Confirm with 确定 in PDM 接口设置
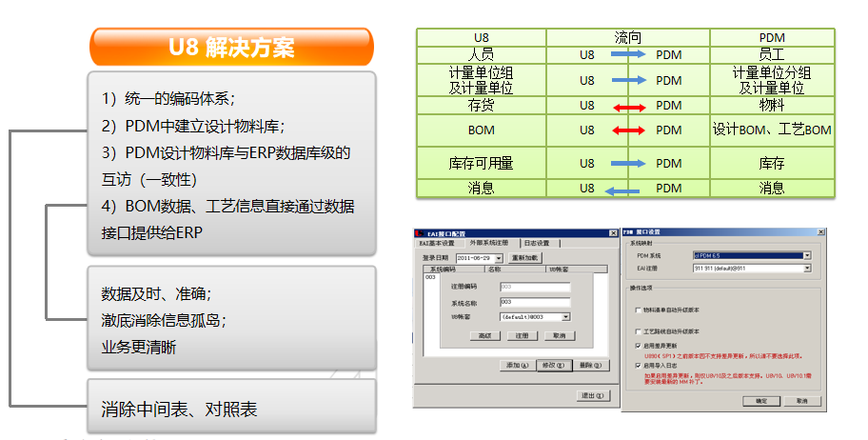This screenshot has height=440, width=868. 761,401
